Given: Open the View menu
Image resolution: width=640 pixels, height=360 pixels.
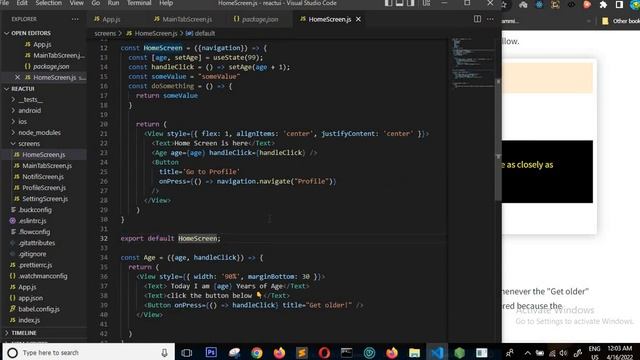Looking at the screenshot, I should point(76,3).
